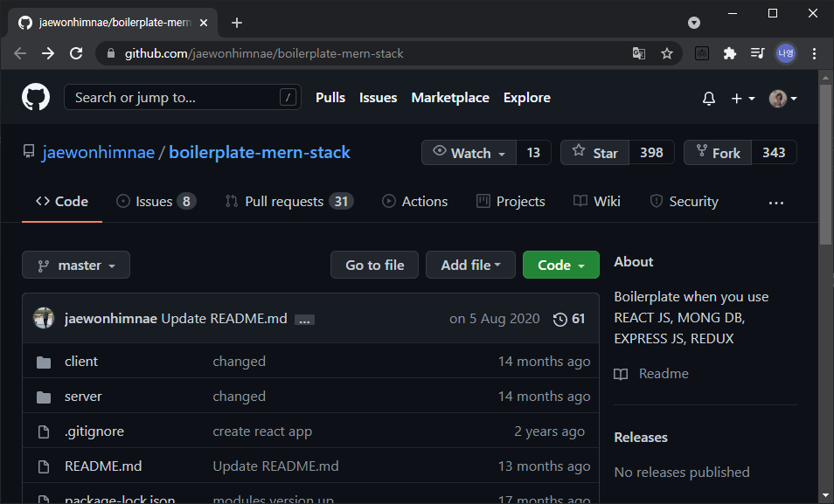Open the media control playlist icon
Viewport: 834px width, 504px height.
click(x=757, y=53)
